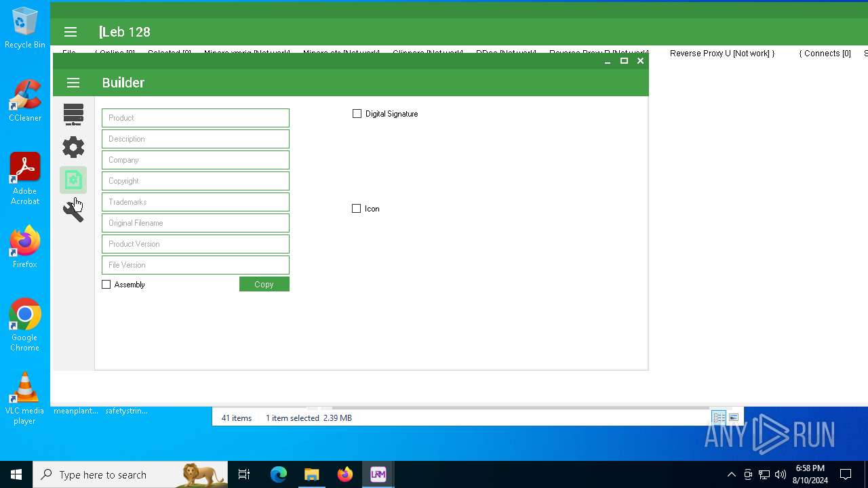
Task: Open the Reverse Proxy U [Not work] tab
Action: pos(722,54)
